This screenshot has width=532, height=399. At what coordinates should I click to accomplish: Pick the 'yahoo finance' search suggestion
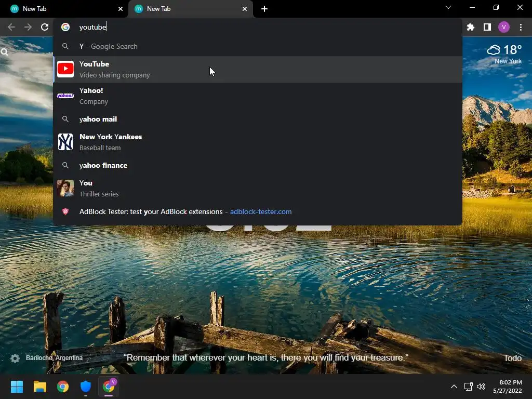[258, 165]
